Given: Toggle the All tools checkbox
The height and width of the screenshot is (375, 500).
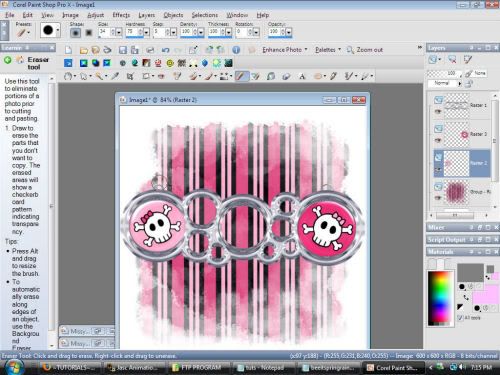Looking at the screenshot, I should tap(460, 318).
